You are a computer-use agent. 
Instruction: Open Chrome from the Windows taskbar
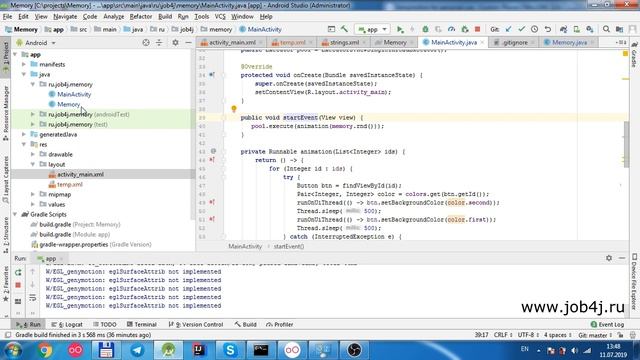(45, 350)
